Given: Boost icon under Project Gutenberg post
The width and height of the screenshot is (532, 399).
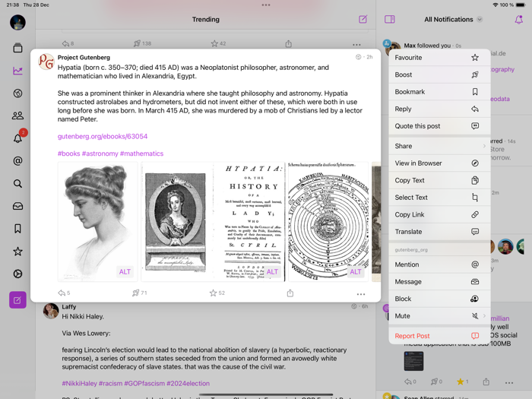Looking at the screenshot, I should [135, 293].
